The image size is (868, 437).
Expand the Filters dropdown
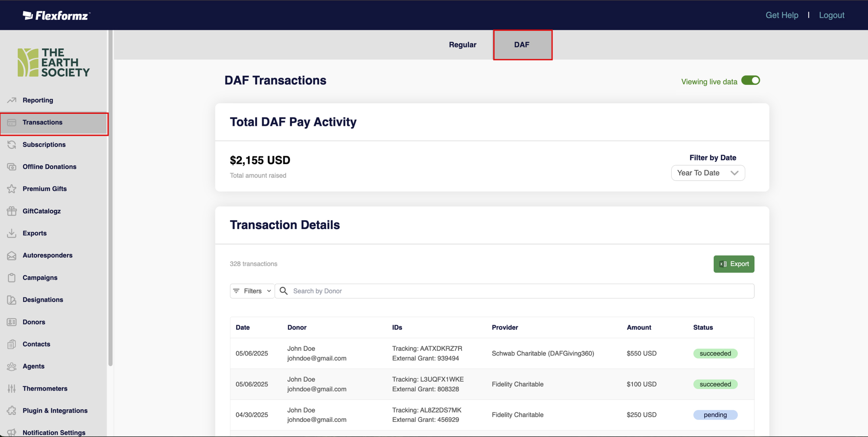coord(252,291)
